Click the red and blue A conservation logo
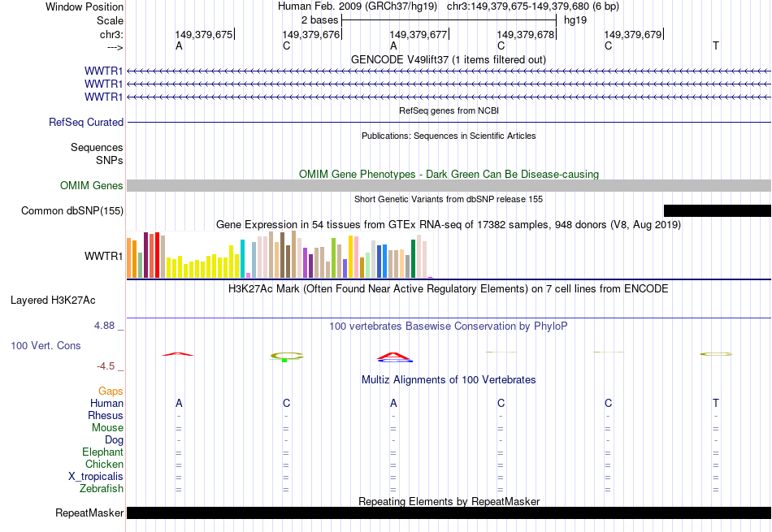 [394, 357]
